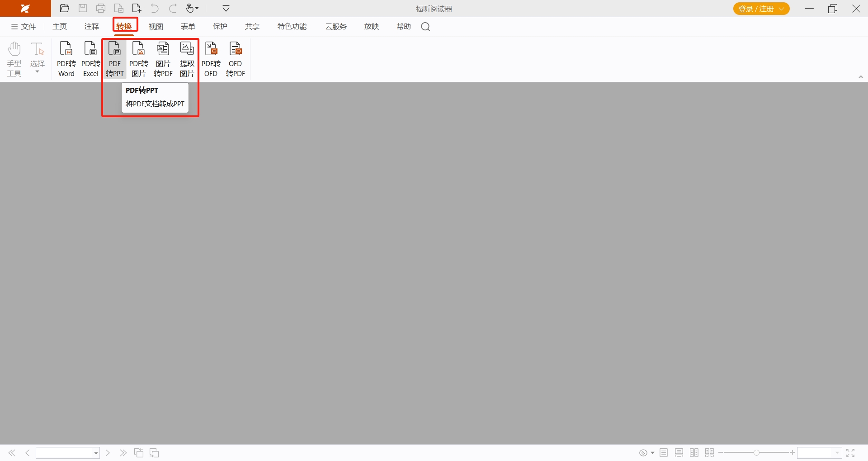This screenshot has height=461, width=868.
Task: Go to next page arrow
Action: [108, 453]
